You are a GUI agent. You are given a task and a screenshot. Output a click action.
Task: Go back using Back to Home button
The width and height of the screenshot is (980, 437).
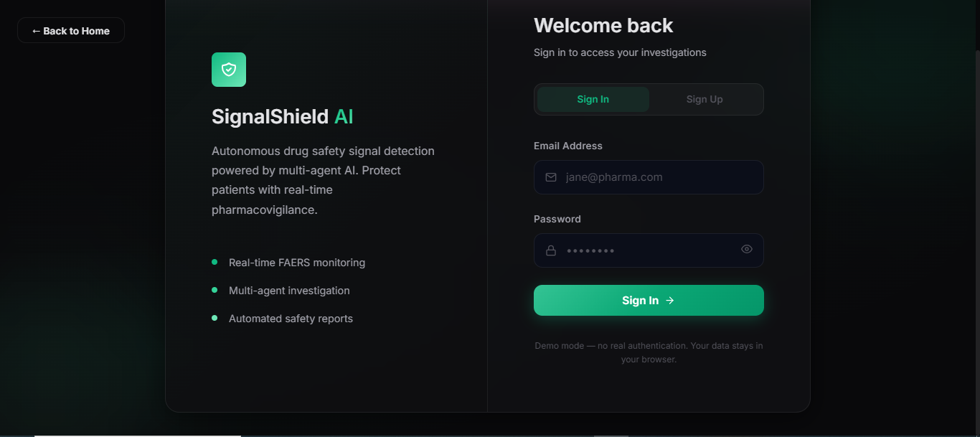click(x=71, y=31)
